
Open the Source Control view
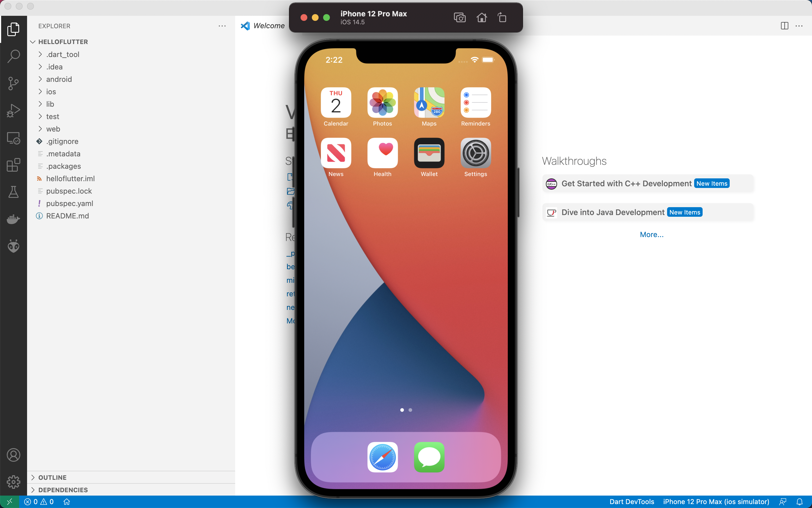14,83
